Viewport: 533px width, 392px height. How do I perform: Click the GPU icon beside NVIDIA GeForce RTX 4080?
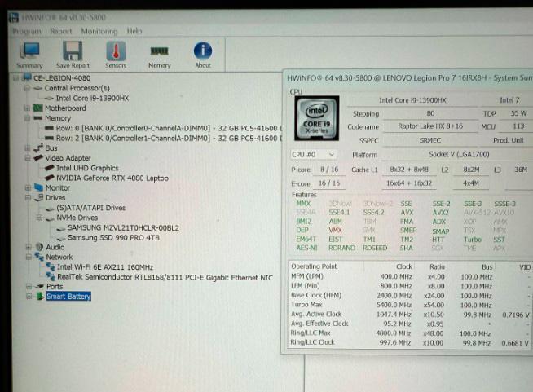tap(50, 178)
